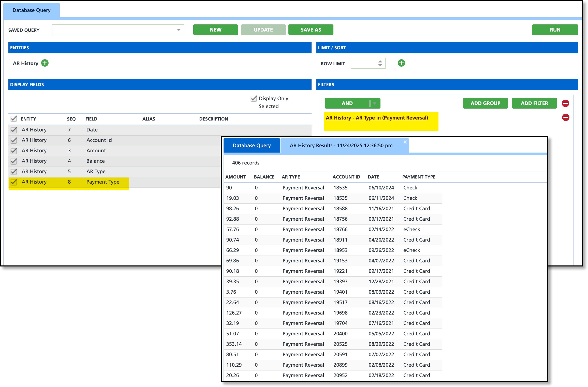Switch to the Database Query tab in results window

(x=252, y=145)
